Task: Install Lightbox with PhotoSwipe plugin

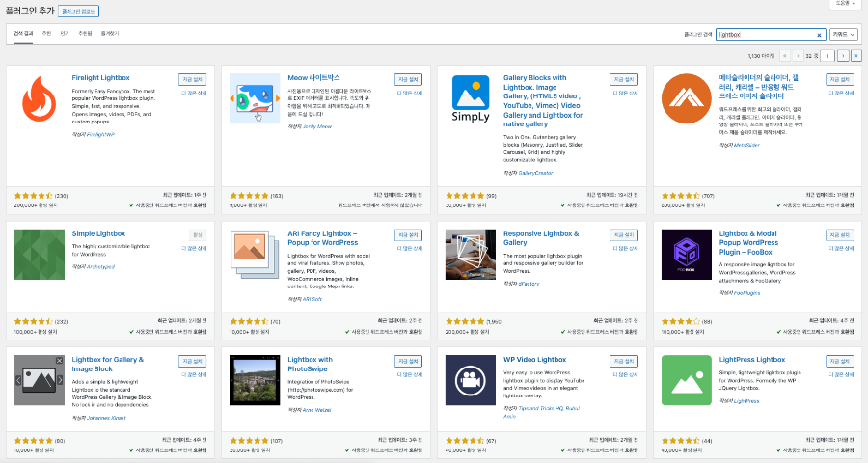Action: [409, 362]
